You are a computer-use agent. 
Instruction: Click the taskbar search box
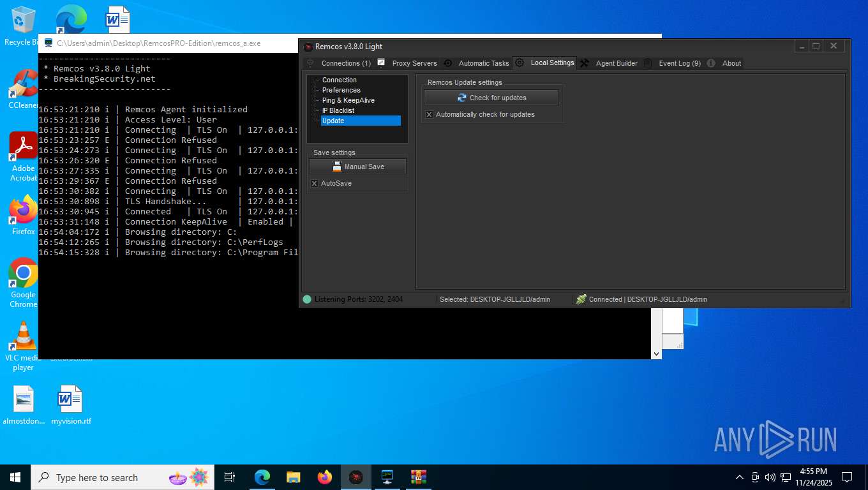[x=123, y=477]
